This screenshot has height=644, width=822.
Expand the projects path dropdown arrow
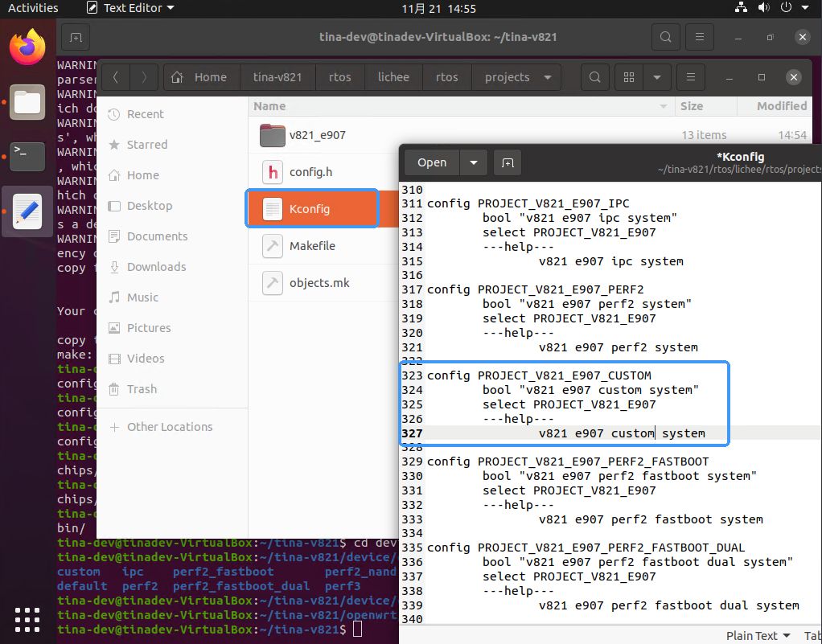point(548,77)
